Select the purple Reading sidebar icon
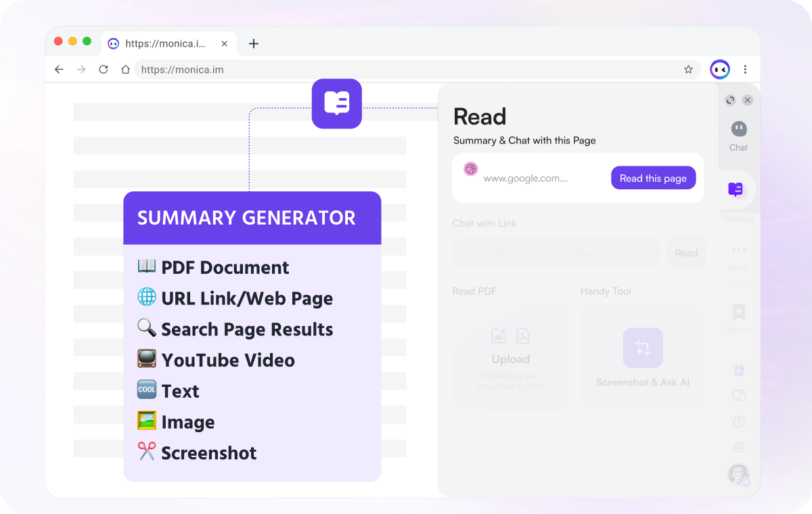 click(736, 189)
